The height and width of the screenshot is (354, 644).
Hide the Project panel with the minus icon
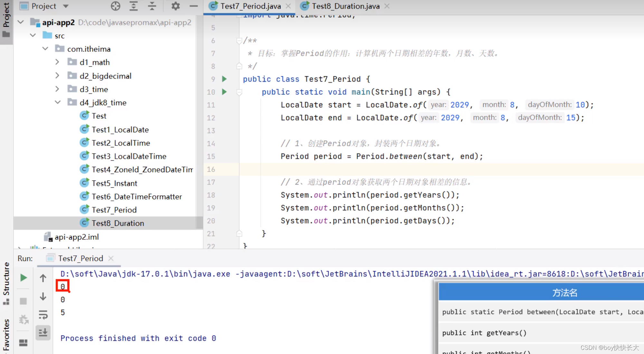pyautogui.click(x=194, y=6)
